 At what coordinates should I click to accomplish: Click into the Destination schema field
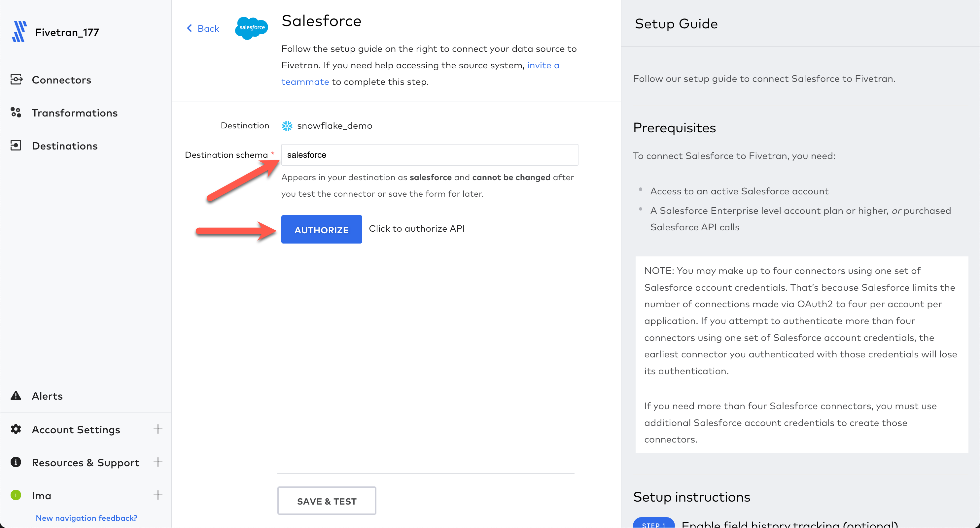[429, 155]
